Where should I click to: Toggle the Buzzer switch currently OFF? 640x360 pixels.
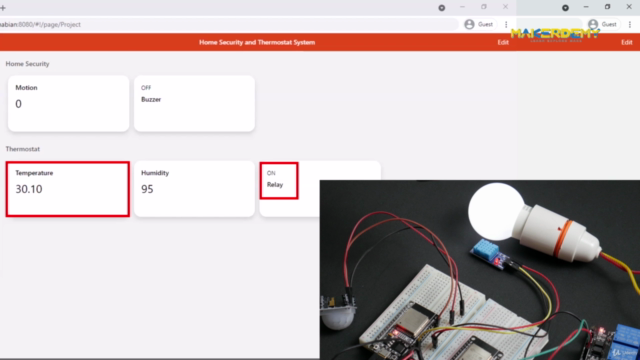pos(194,103)
